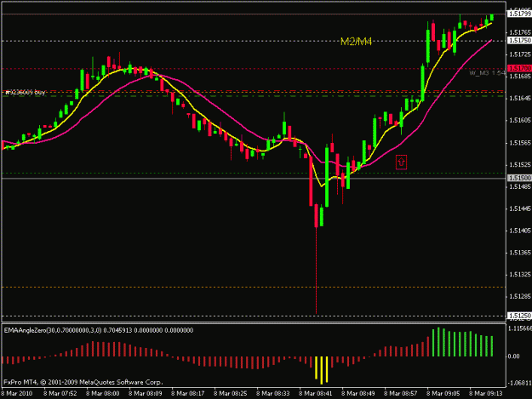532x399 pixels.
Task: Click the 1.51250 price level tag
Action: click(x=519, y=316)
